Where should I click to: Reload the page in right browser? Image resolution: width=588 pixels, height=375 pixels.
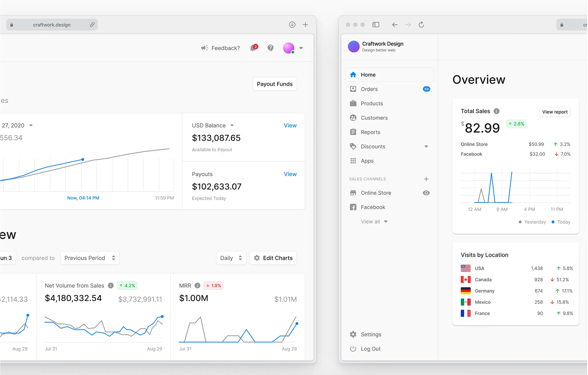421,25
